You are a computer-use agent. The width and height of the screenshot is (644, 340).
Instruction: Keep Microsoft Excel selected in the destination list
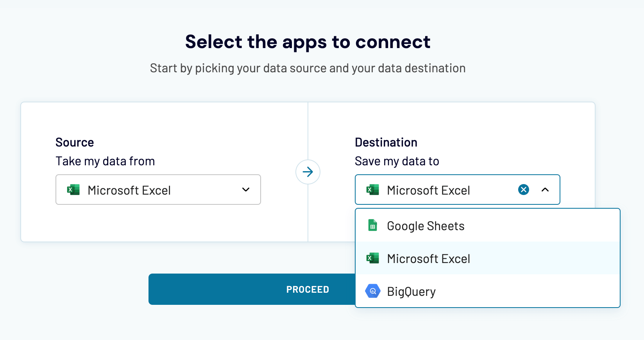(x=428, y=258)
